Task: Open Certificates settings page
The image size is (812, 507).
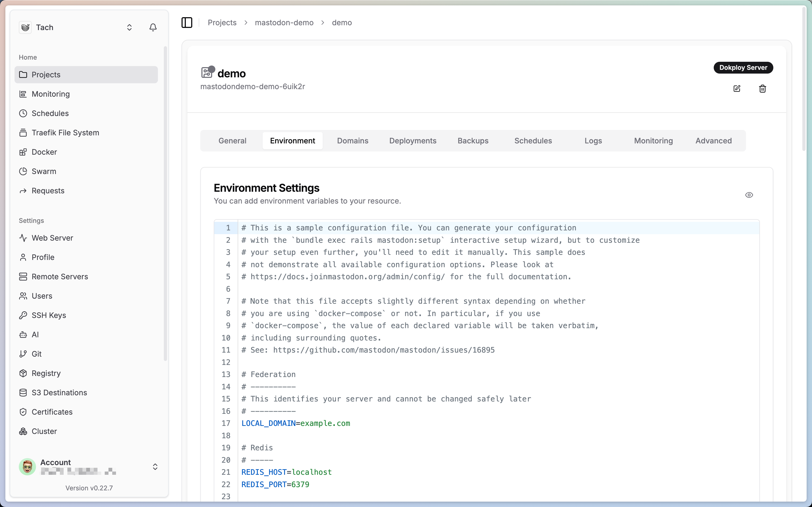Action: coord(52,412)
